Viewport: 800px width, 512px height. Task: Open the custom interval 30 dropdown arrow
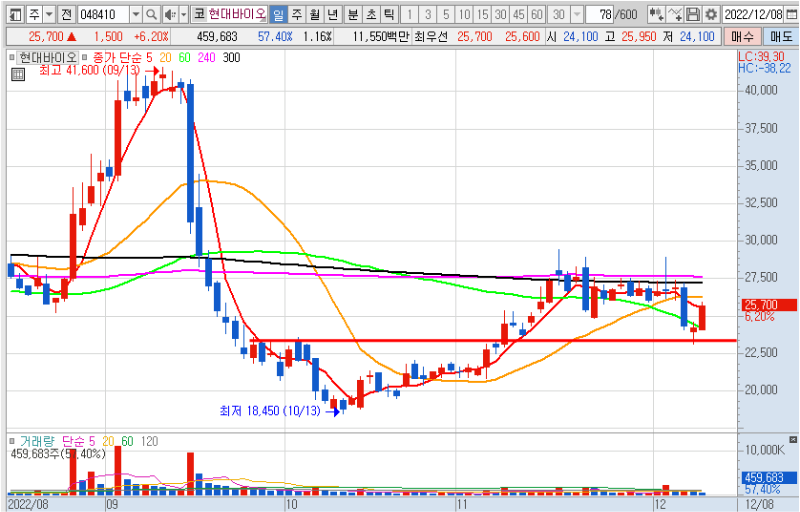click(577, 14)
